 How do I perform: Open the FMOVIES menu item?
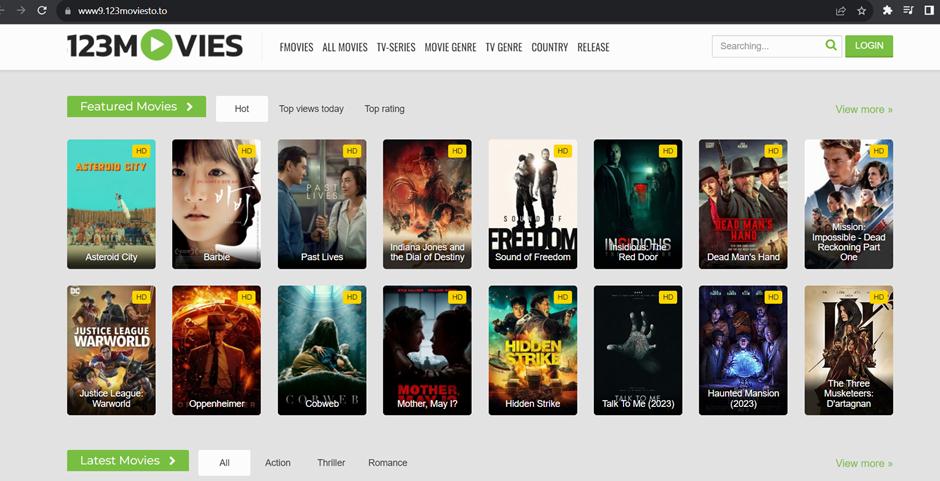tap(296, 47)
